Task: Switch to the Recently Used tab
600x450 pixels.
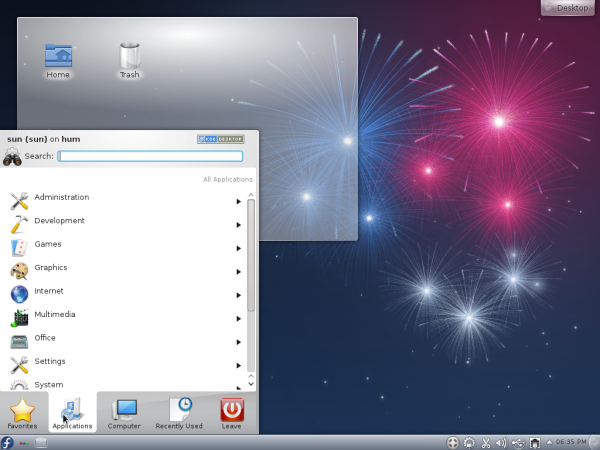Action: (179, 413)
